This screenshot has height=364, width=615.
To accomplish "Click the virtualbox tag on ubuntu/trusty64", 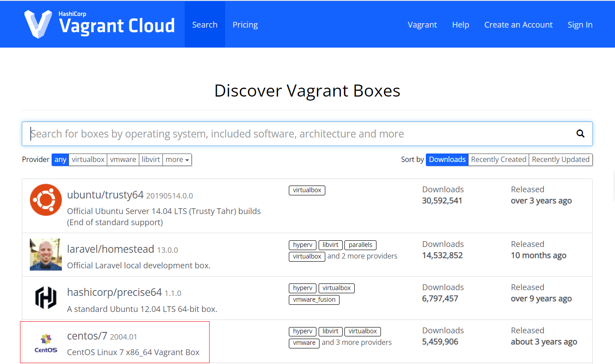I will (307, 190).
